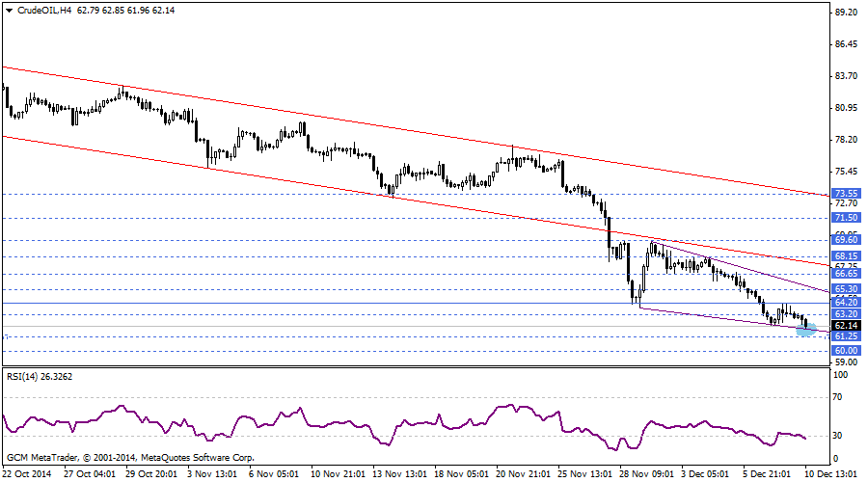Screen dimensions: 868x482
Task: Click the CrudeOIL,H4 chart title text
Action: click(x=44, y=9)
